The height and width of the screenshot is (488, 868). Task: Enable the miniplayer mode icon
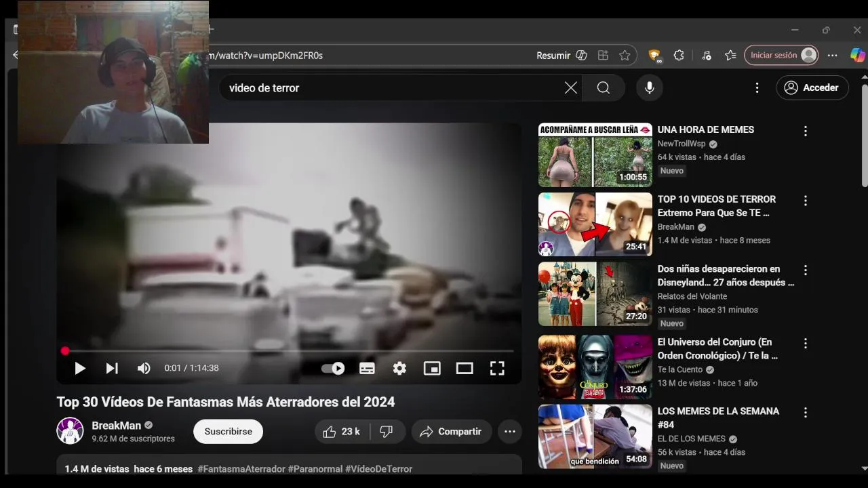pos(432,368)
